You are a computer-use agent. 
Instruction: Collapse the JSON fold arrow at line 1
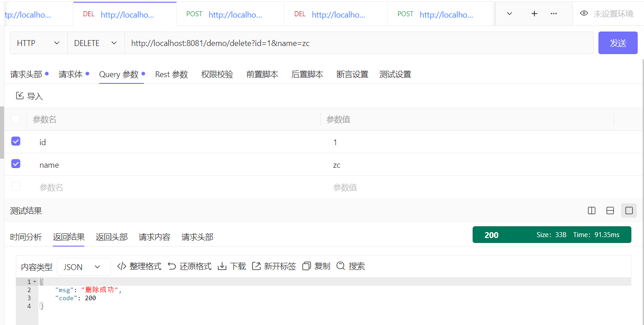click(x=35, y=282)
